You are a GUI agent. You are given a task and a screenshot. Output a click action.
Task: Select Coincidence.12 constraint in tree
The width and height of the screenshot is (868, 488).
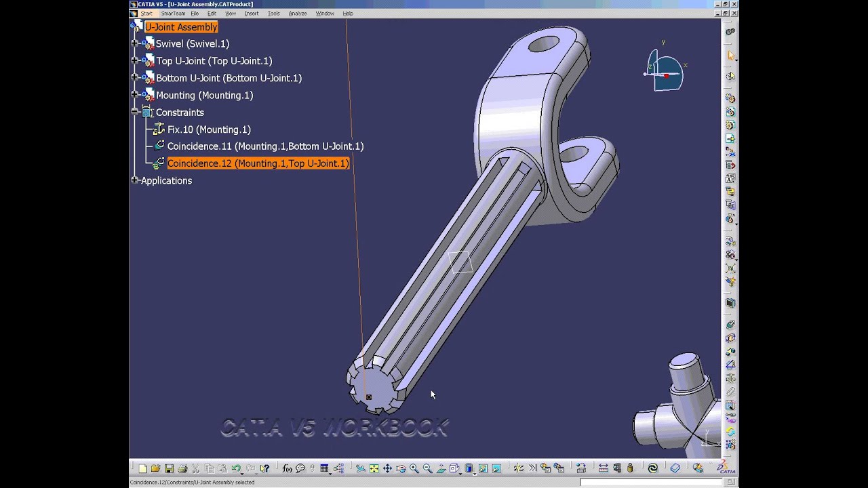point(258,163)
